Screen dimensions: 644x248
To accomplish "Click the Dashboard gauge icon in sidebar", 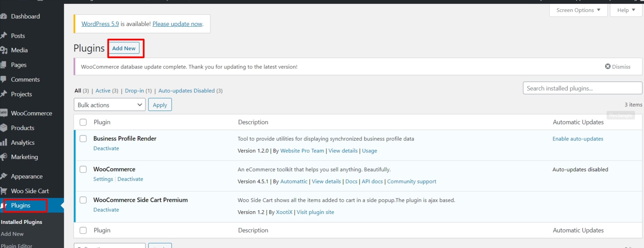I will (x=4, y=16).
